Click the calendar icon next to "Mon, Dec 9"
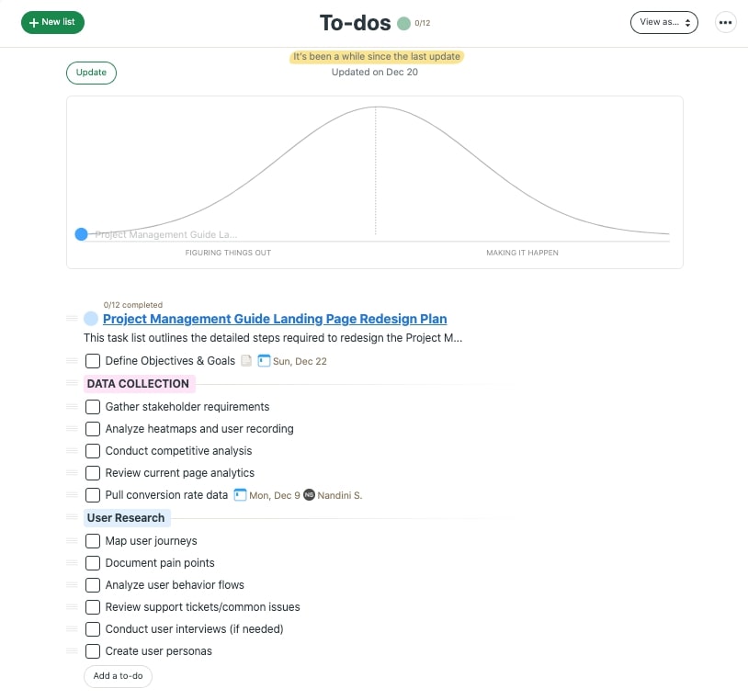The image size is (748, 700). click(239, 495)
